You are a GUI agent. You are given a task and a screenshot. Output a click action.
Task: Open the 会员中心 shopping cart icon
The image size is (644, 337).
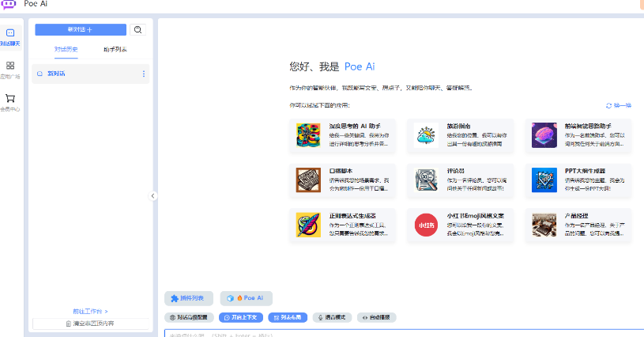click(x=10, y=103)
